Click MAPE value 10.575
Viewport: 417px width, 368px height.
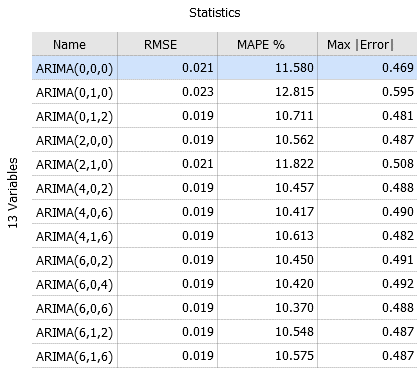[294, 356]
